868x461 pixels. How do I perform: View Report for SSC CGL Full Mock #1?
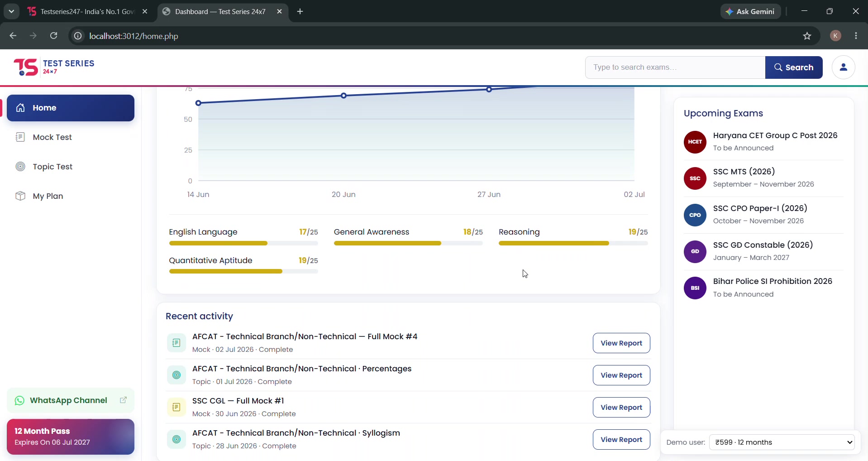[621, 407]
